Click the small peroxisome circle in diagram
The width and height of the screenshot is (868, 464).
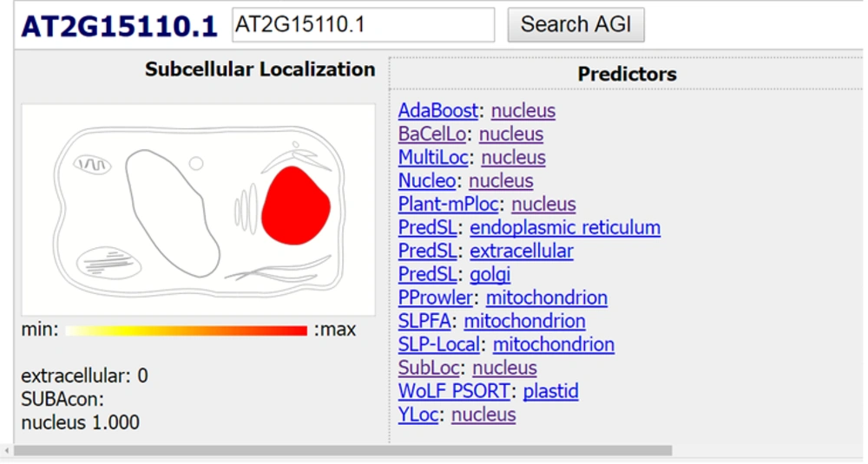click(196, 163)
